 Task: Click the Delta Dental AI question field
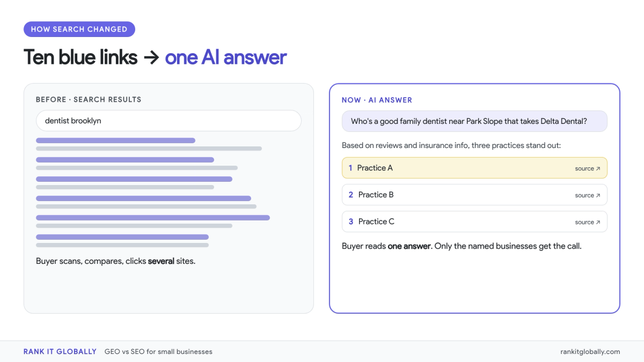pyautogui.click(x=474, y=121)
